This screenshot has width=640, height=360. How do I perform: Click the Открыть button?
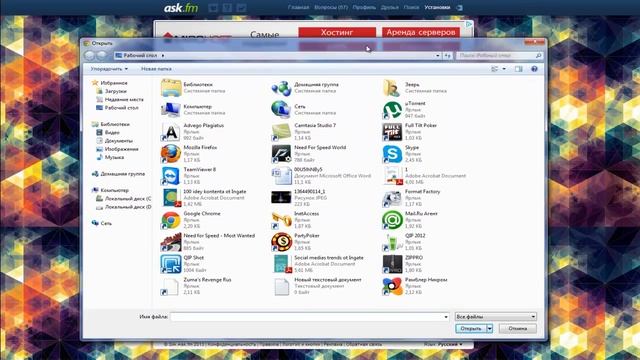(x=471, y=328)
